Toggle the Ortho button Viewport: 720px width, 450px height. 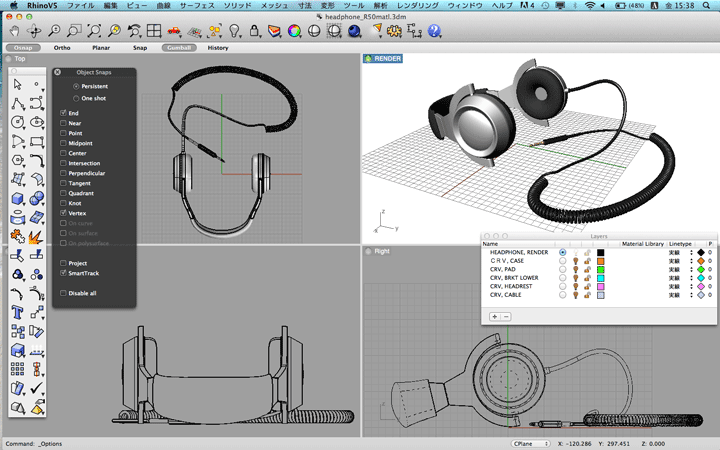tap(62, 47)
